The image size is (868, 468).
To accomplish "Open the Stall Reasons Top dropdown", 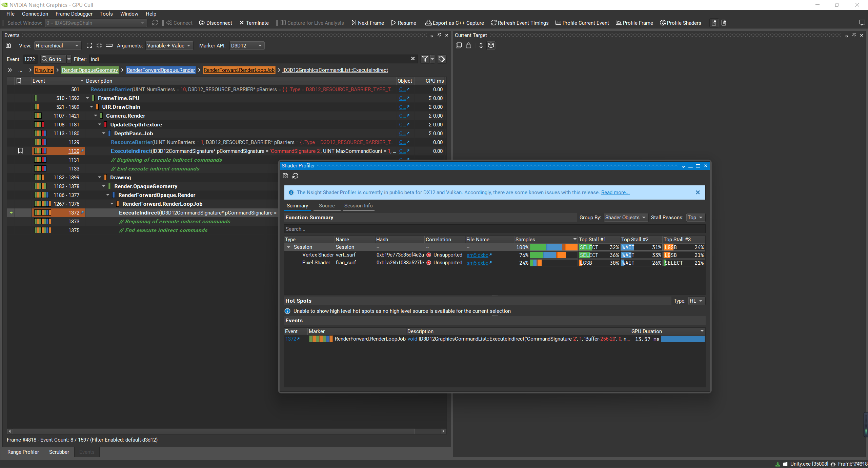I will (x=695, y=218).
